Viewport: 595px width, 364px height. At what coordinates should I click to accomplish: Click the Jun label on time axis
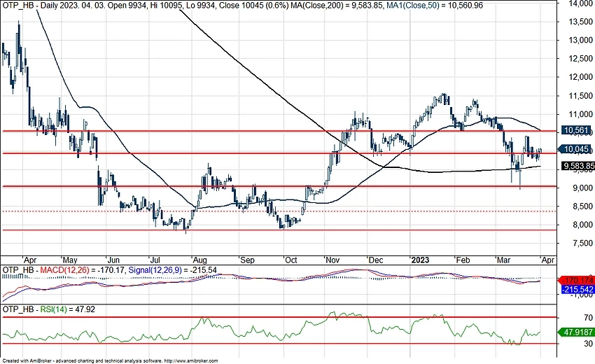(113, 260)
